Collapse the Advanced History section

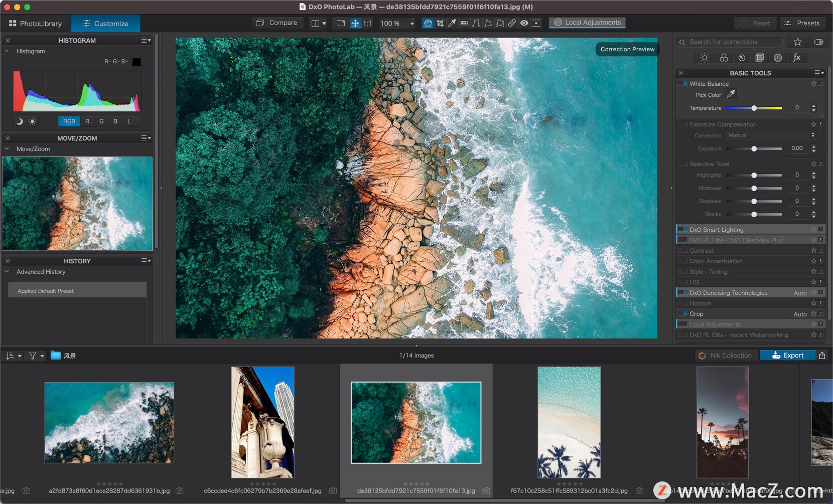pos(7,271)
